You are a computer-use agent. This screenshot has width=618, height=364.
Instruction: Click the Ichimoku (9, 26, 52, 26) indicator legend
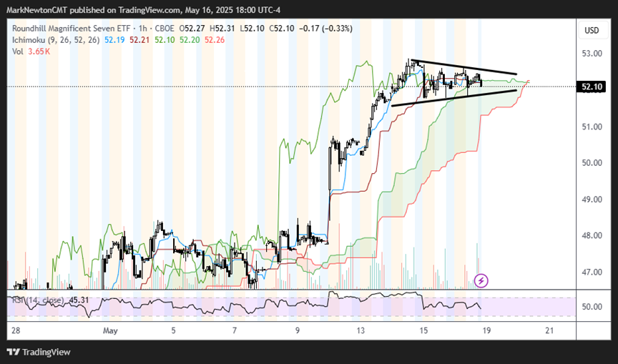[56, 40]
